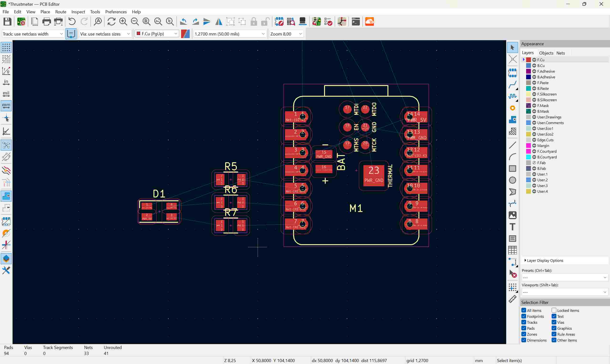Enable the Locked items filter checkbox
This screenshot has height=364, width=610.
[x=554, y=310]
